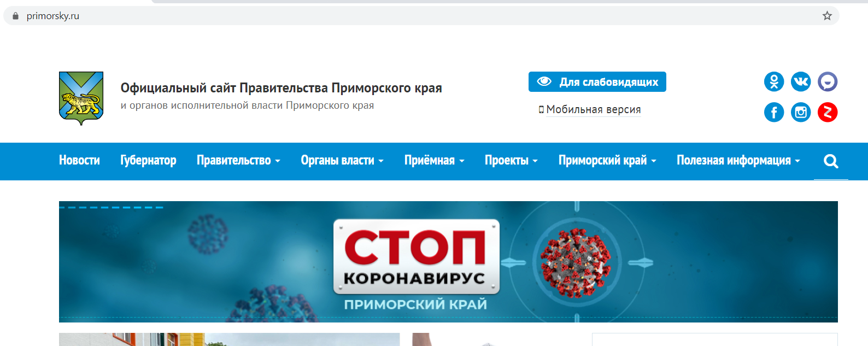This screenshot has height=346, width=868.
Task: Click the purple chat messenger icon
Action: click(828, 82)
